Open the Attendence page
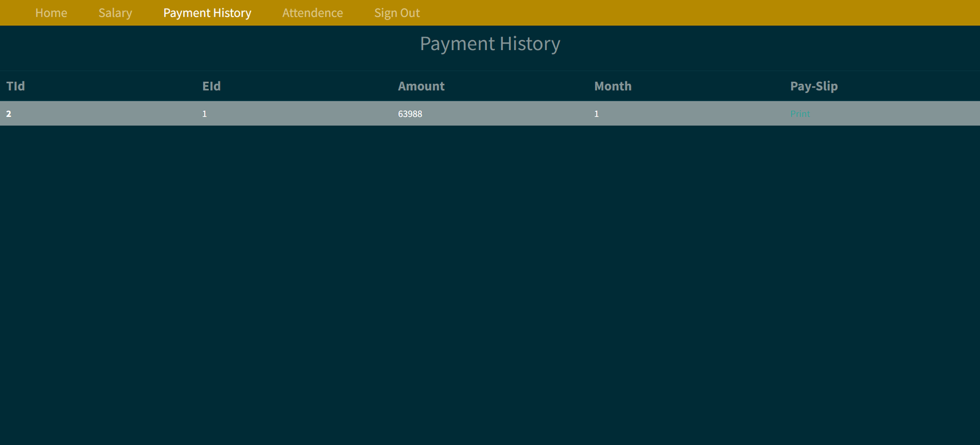The image size is (980, 445). click(312, 13)
